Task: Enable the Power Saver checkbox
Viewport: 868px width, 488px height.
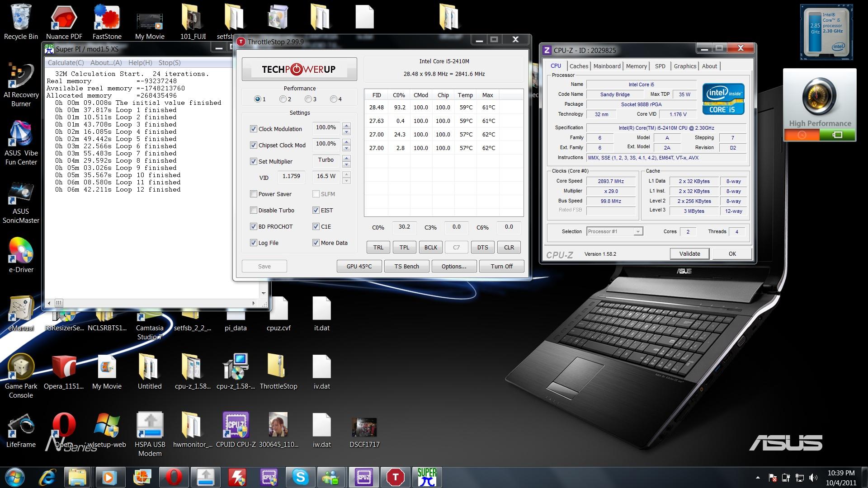Action: click(x=254, y=194)
